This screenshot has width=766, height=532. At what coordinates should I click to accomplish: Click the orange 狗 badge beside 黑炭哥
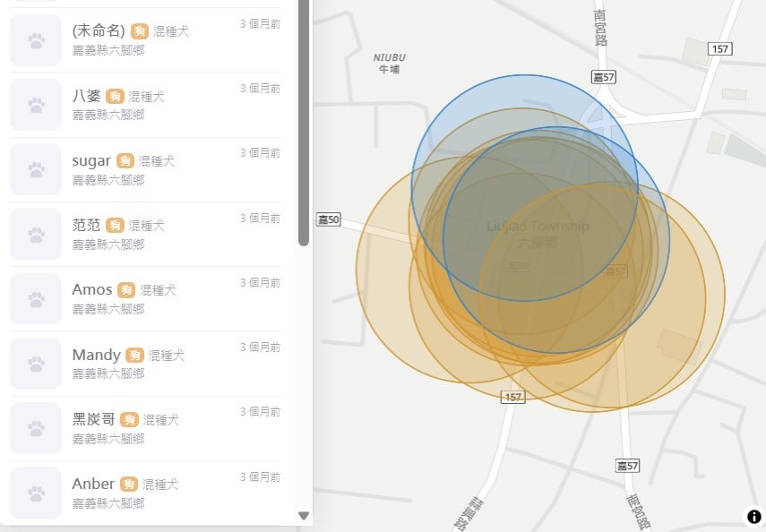pyautogui.click(x=129, y=419)
